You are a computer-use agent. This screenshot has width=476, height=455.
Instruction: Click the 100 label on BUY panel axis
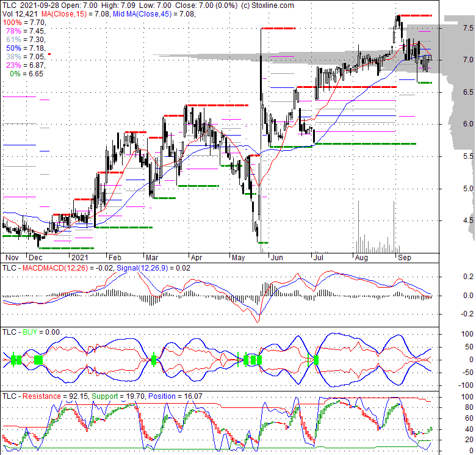click(467, 334)
